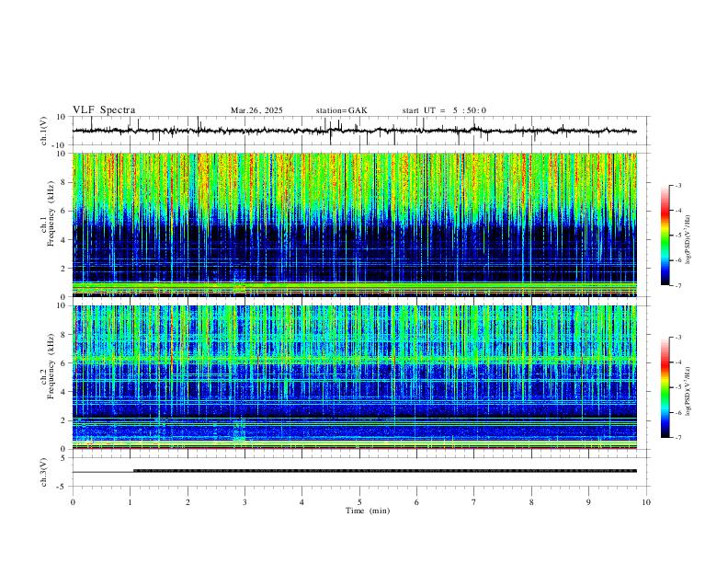Click the time axis tick label "3"

245,502
